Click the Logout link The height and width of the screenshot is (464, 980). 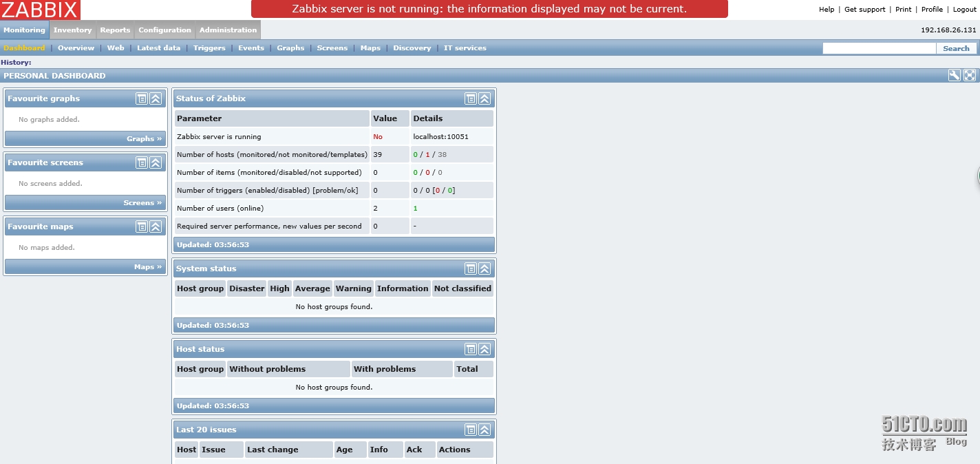pos(965,10)
